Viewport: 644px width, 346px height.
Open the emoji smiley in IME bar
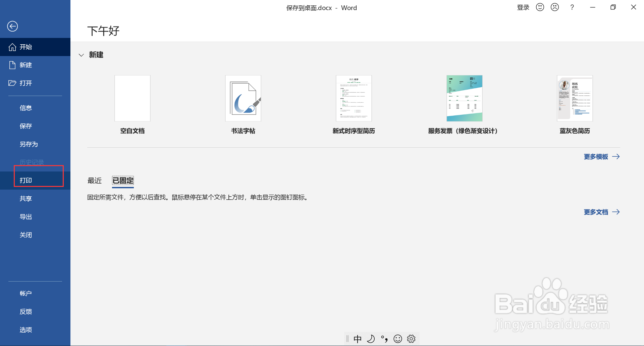[398, 339]
